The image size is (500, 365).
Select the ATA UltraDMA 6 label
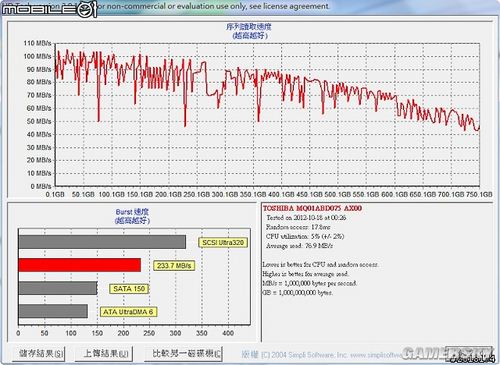tap(128, 312)
